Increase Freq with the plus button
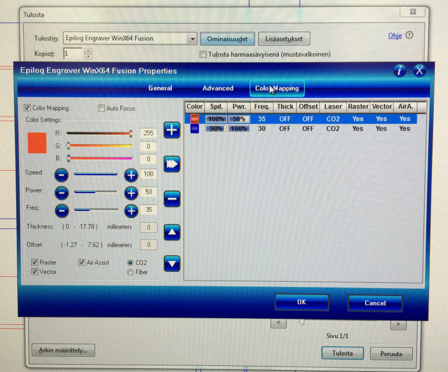 [x=131, y=210]
